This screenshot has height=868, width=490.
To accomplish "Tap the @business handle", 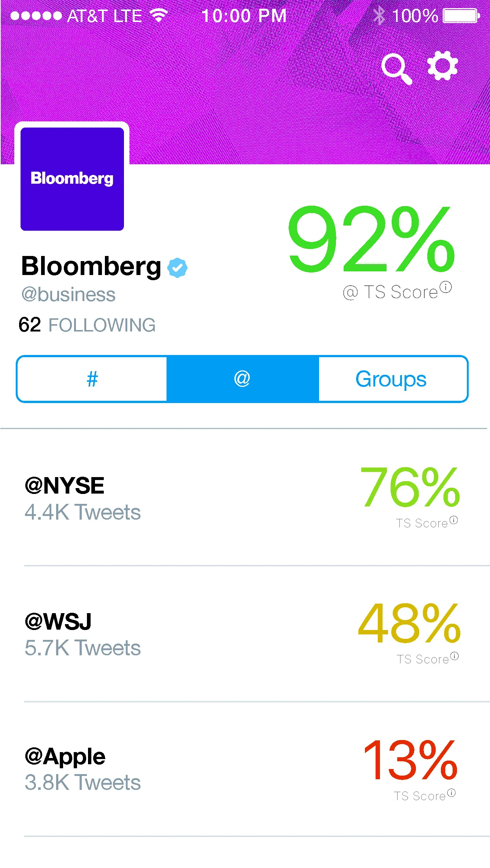I will coord(69,294).
